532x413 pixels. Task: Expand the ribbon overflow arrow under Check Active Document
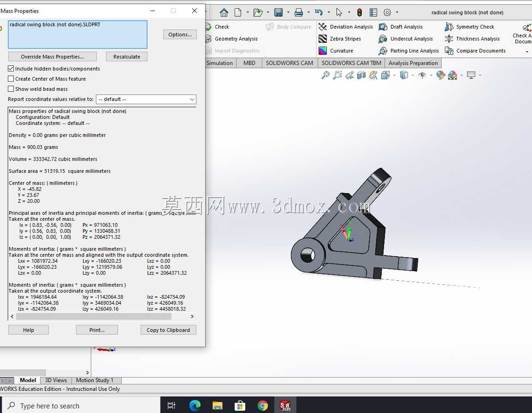coord(527,52)
